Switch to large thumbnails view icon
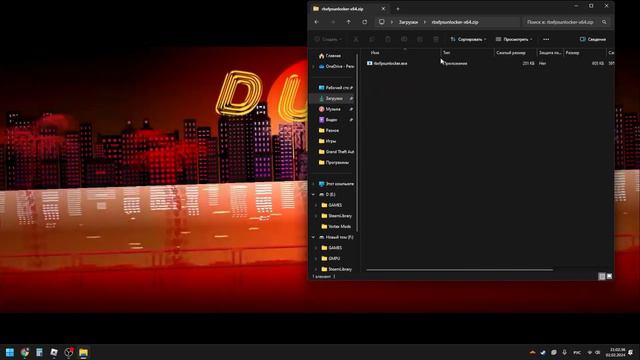This screenshot has width=640, height=360. [609, 276]
